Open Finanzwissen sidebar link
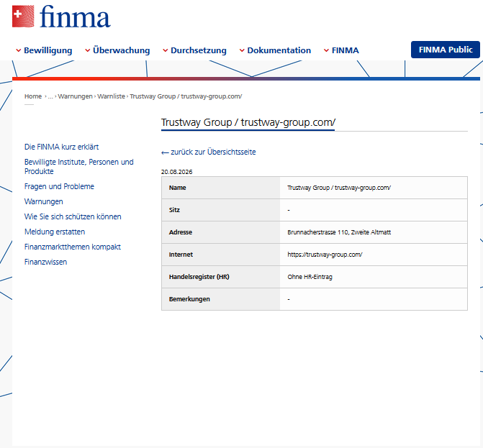Image resolution: width=483 pixels, height=448 pixels. (x=45, y=262)
